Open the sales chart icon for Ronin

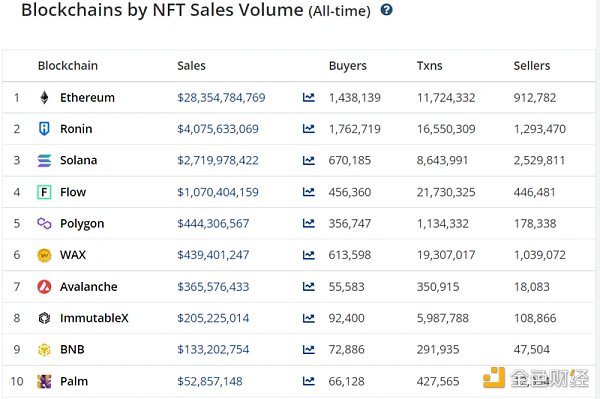pyautogui.click(x=309, y=129)
